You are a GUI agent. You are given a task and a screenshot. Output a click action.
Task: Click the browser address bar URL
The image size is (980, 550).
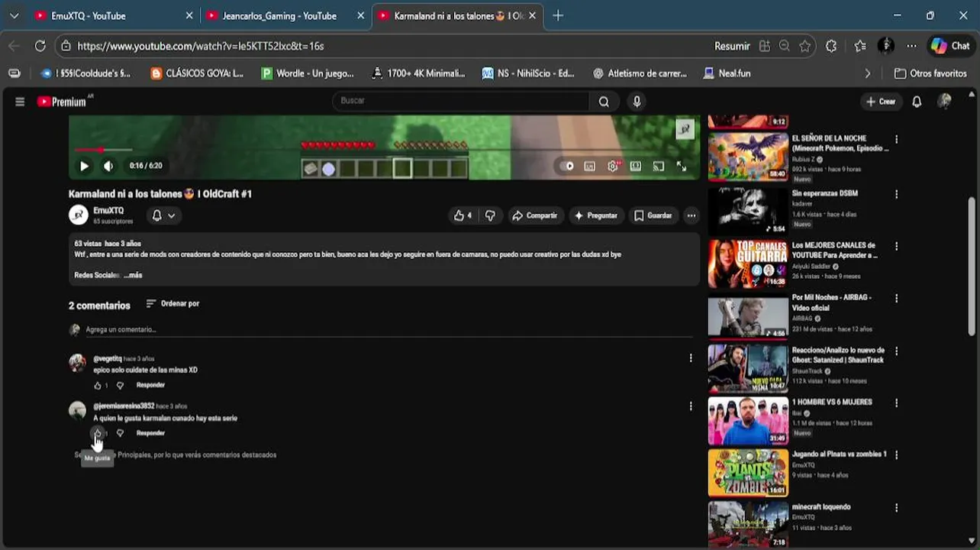point(201,47)
